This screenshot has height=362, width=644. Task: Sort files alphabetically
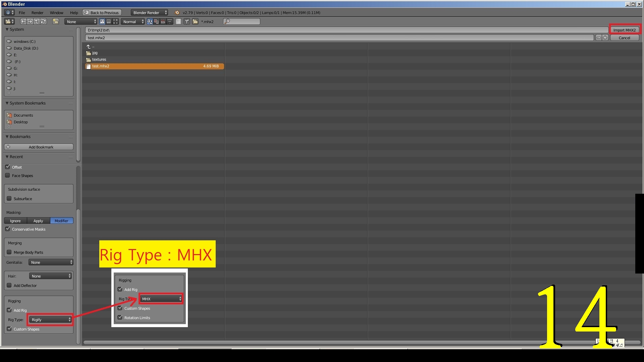click(150, 21)
